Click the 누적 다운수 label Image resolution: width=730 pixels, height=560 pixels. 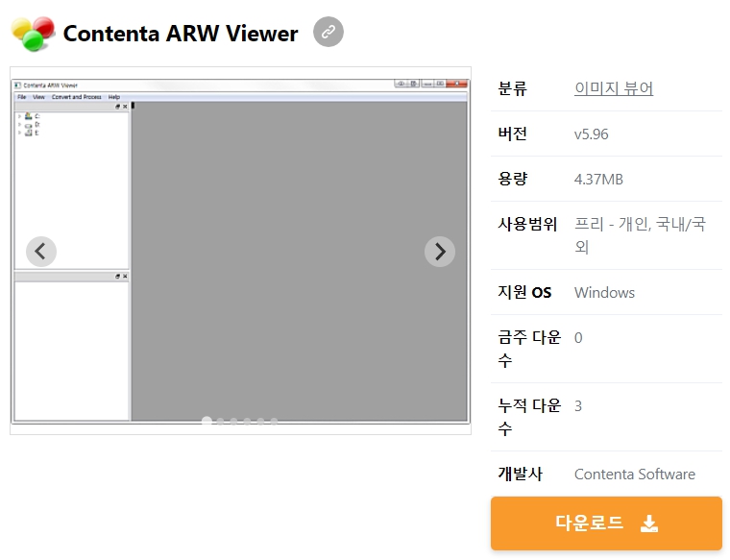[x=529, y=417]
